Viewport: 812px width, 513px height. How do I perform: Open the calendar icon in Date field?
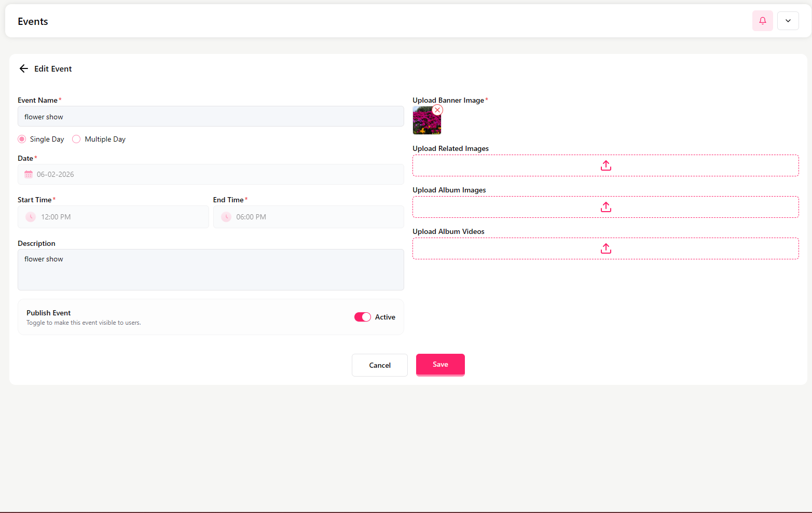coord(29,174)
